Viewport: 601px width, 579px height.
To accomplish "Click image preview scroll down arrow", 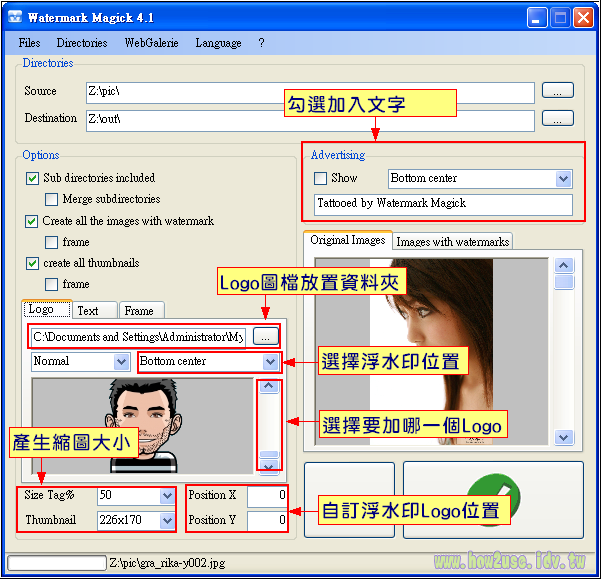I will click(563, 438).
